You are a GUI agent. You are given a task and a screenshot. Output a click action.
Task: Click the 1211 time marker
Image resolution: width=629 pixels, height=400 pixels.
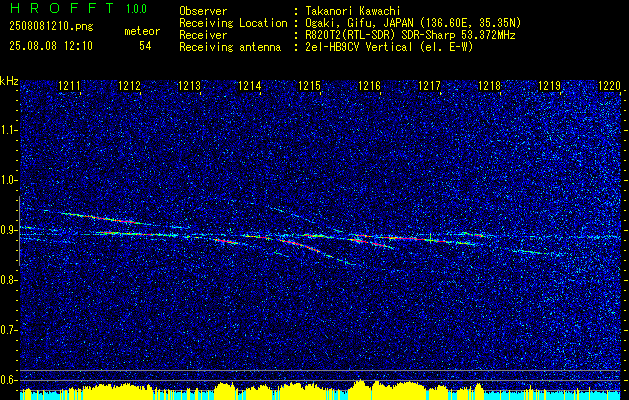(x=69, y=86)
